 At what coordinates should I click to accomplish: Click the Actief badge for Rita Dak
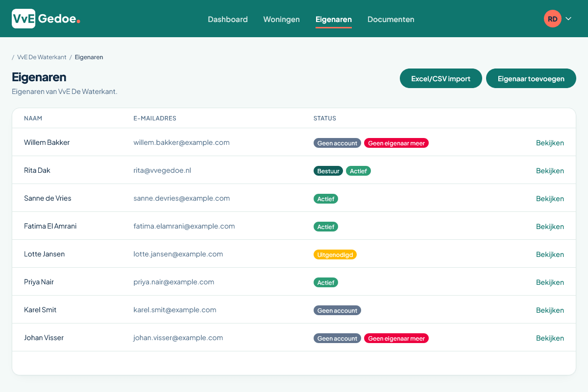coord(358,171)
